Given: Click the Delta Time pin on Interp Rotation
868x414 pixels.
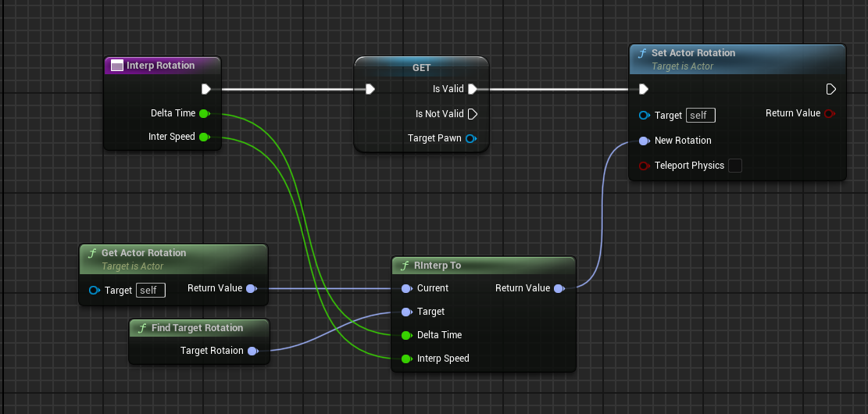Looking at the screenshot, I should (x=204, y=114).
